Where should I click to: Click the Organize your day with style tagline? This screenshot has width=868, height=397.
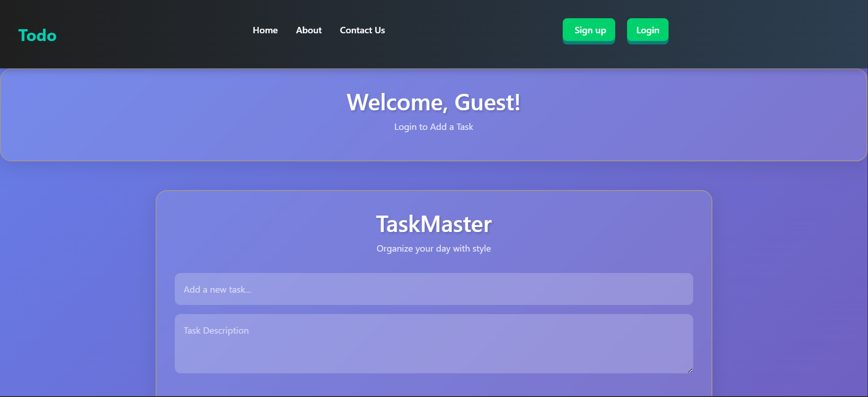434,248
